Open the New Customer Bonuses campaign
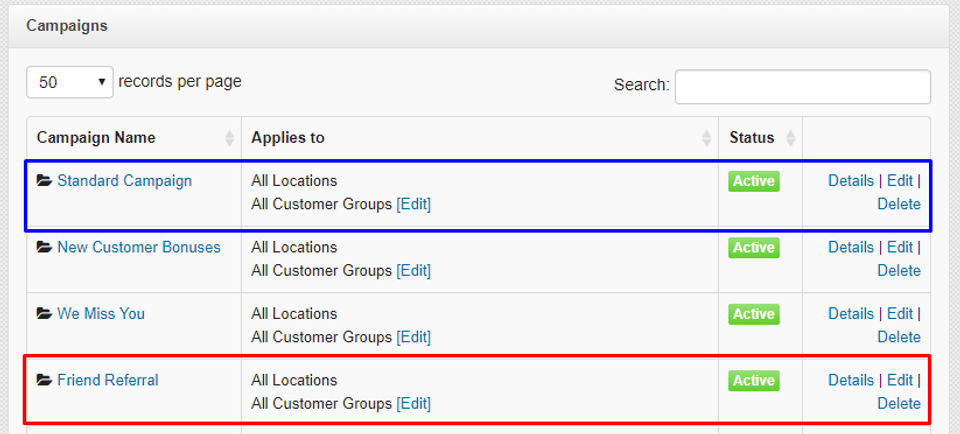 tap(138, 247)
